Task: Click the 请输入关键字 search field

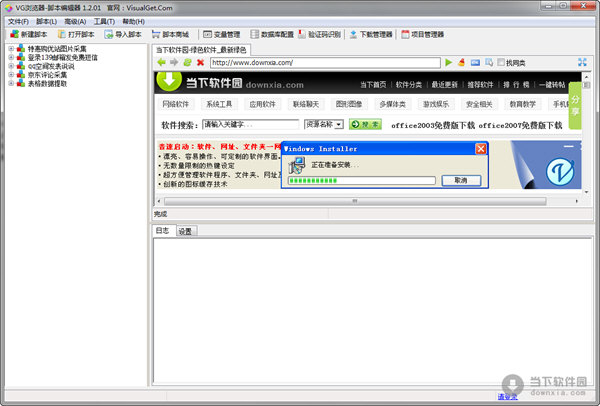Action: 251,124
